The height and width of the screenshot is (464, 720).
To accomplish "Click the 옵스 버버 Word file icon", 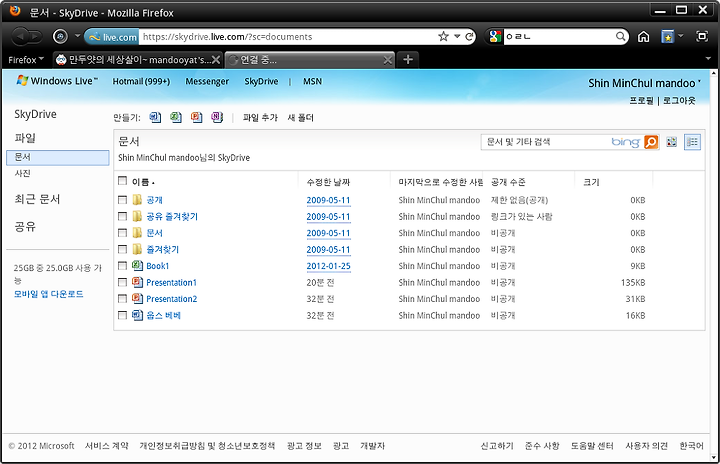I will point(137,315).
